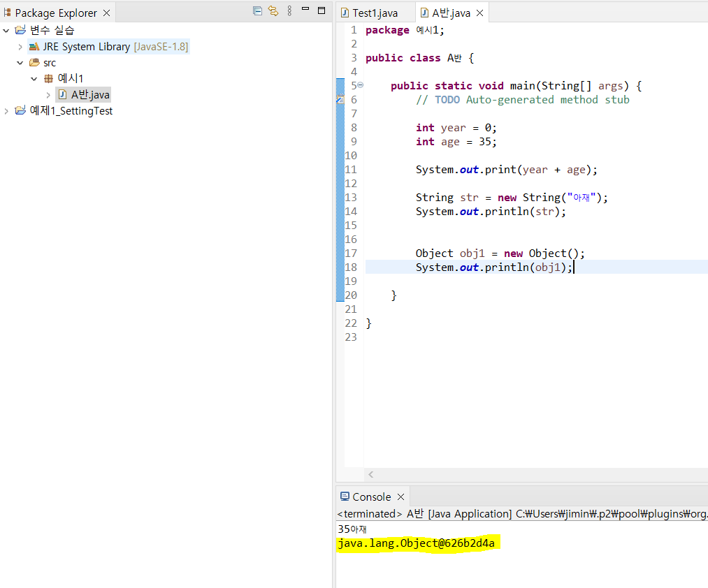Collapse the src folder node
708x588 pixels.
[20, 63]
